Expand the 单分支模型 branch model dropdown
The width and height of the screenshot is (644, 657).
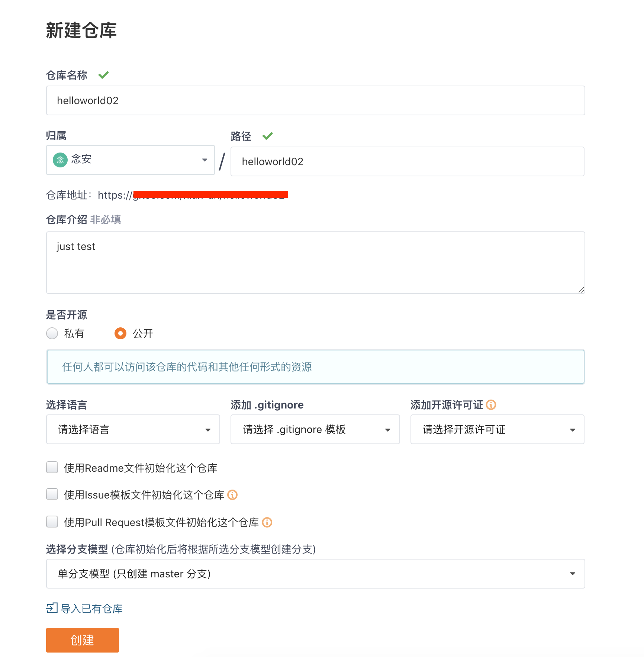pyautogui.click(x=315, y=574)
